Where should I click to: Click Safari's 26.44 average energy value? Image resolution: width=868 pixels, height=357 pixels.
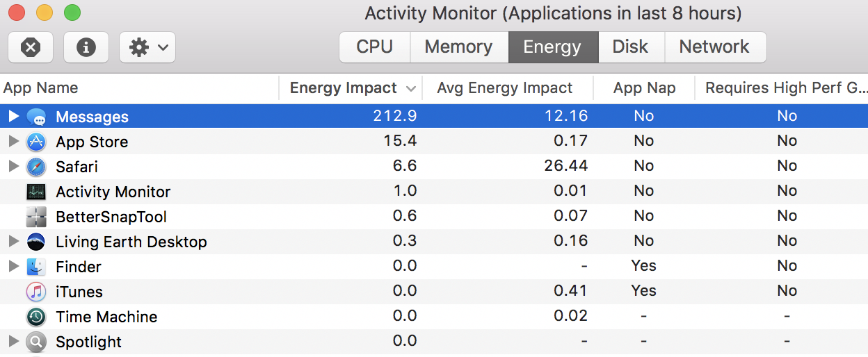point(565,166)
